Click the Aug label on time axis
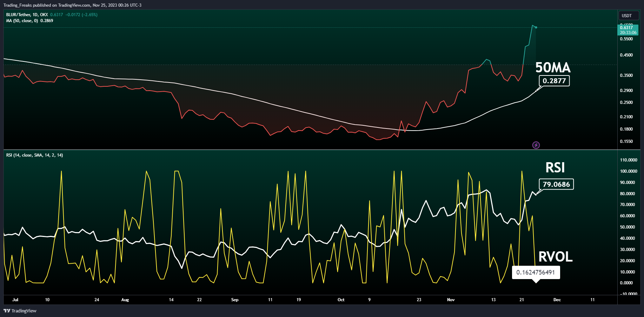 125,300
